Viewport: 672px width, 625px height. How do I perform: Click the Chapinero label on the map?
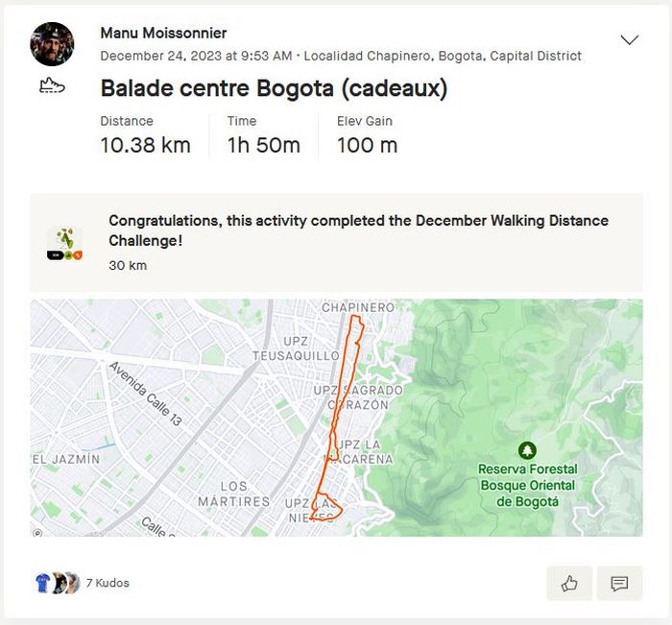(x=357, y=307)
